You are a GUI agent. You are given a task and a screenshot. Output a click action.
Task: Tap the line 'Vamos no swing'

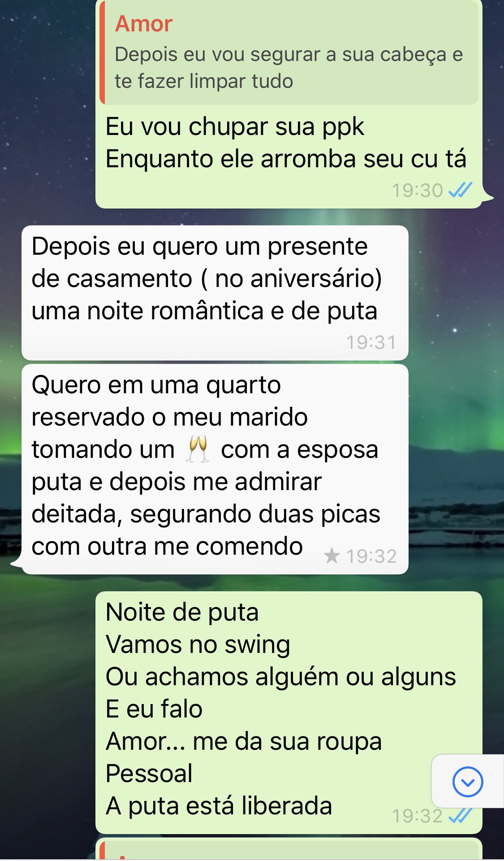coord(198,644)
